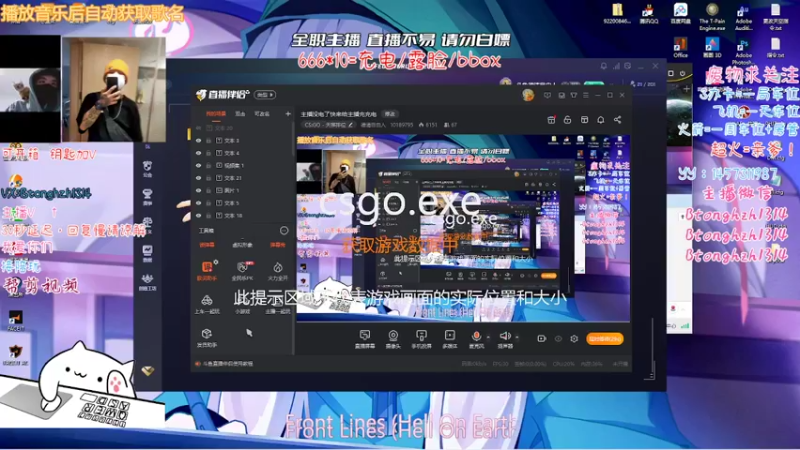The width and height of the screenshot is (800, 450).
Task: Open 腾讯QQ desktop shortcut
Action: click(648, 14)
